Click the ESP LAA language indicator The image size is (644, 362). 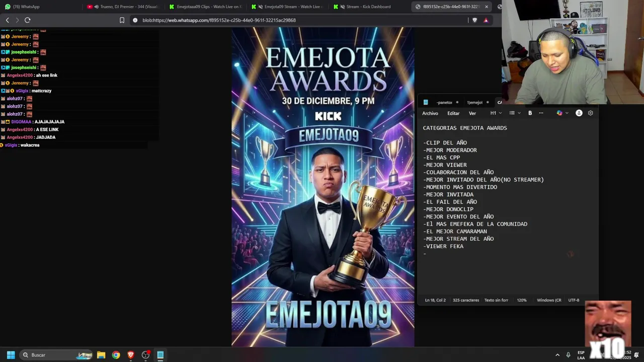(x=581, y=355)
